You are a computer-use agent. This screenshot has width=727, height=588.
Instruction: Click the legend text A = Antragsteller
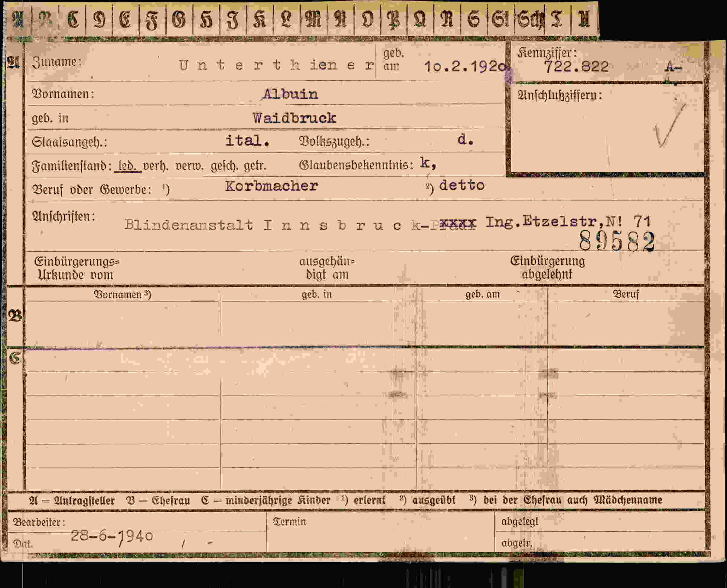pos(72,500)
